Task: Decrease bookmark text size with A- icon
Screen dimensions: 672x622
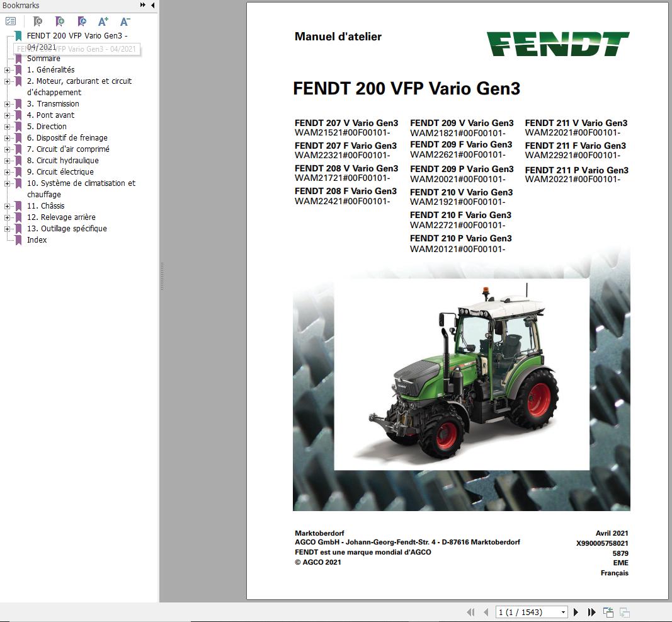Action: [x=125, y=21]
